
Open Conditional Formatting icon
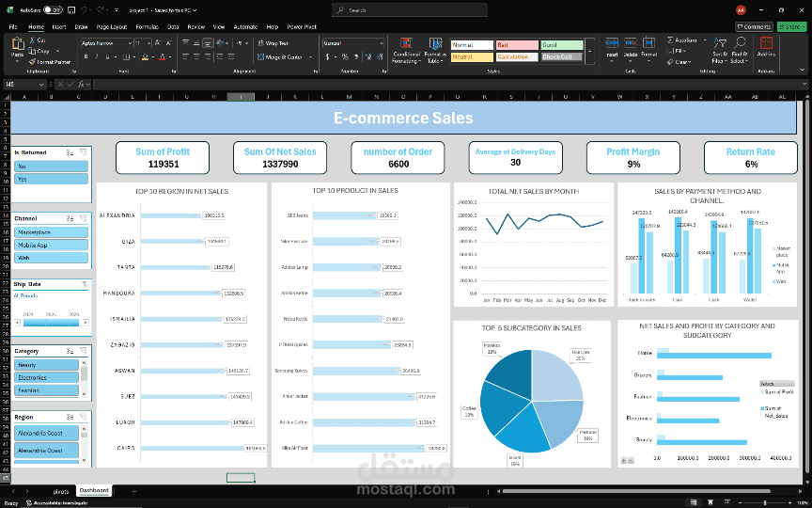[407, 43]
